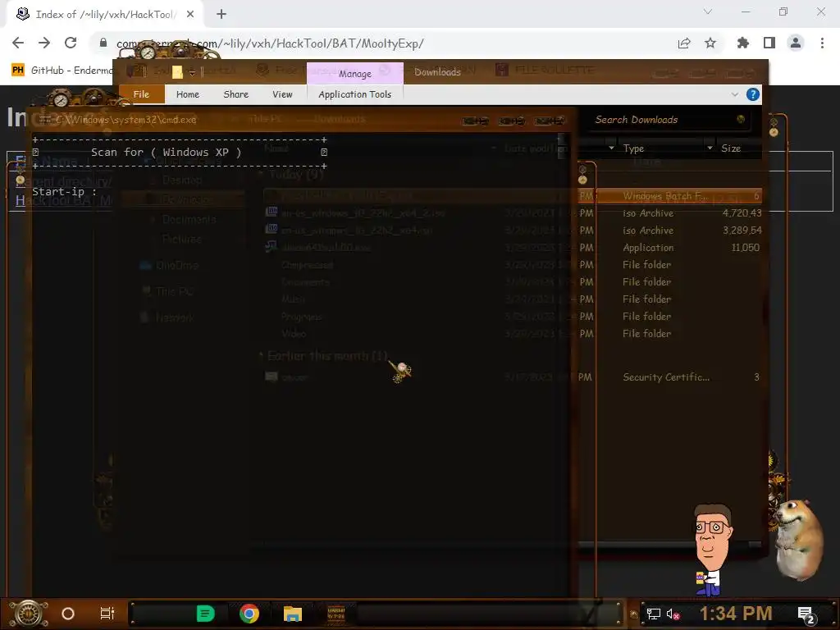The width and height of the screenshot is (840, 630).
Task: Click the Start-ip prompt in cmd
Action: pos(64,192)
